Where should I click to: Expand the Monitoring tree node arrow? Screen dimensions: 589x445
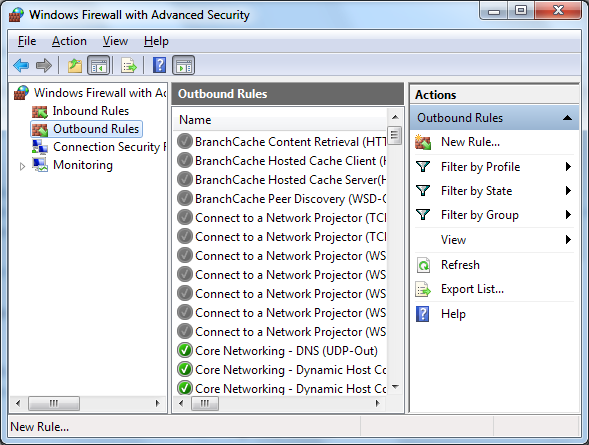pyautogui.click(x=22, y=166)
